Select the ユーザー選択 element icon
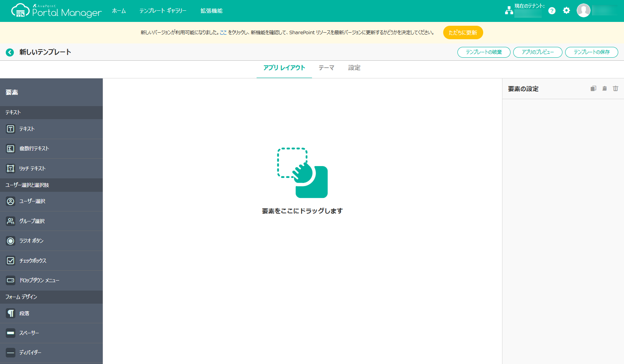The width and height of the screenshot is (624, 364). (x=11, y=201)
